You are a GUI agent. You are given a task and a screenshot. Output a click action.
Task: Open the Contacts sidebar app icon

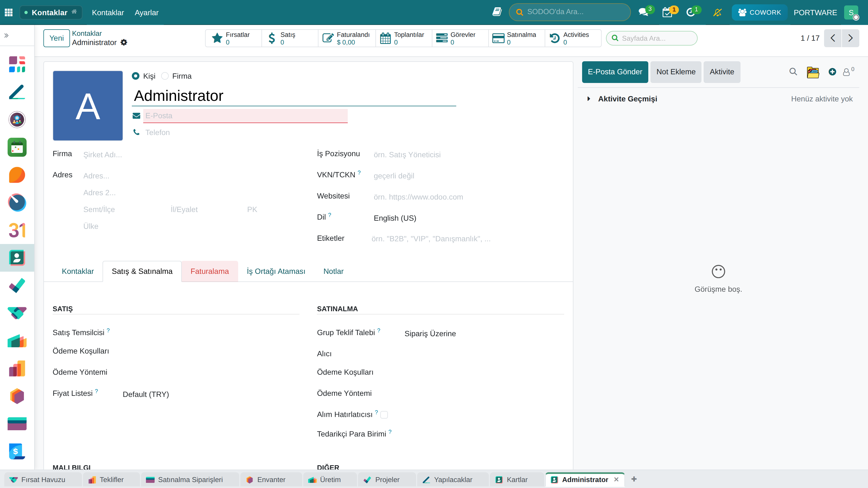17,258
